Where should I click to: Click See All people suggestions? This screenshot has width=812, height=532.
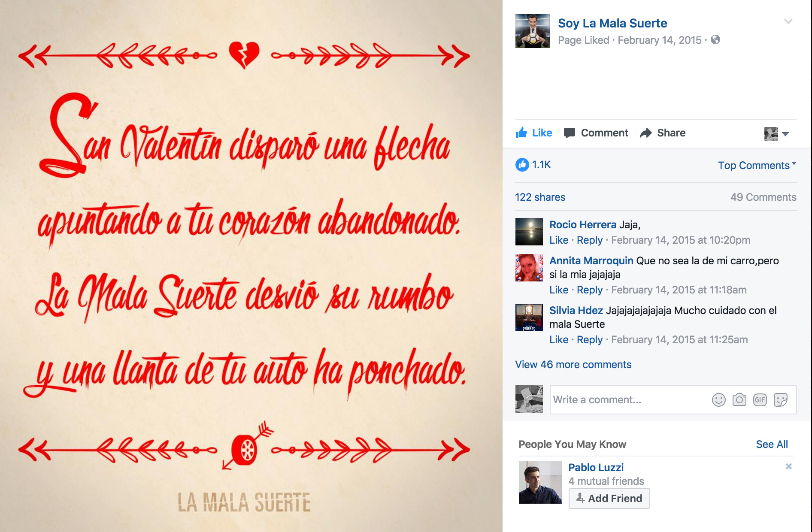pos(772,444)
